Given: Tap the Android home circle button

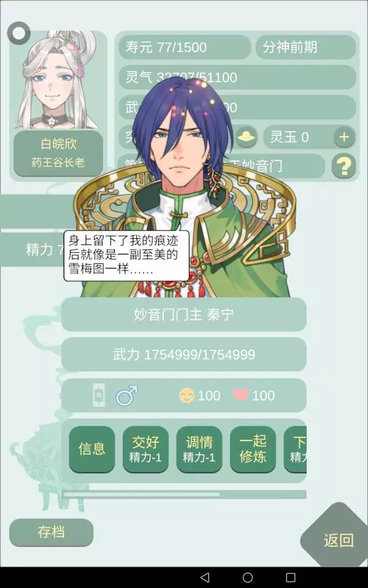Looking at the screenshot, I should (247, 577).
